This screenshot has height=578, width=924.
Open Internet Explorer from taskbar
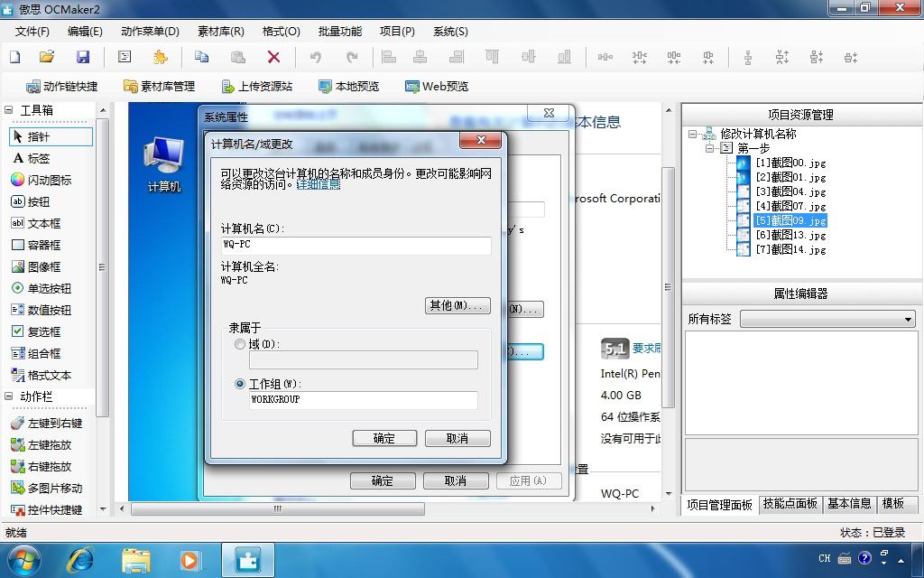(79, 560)
